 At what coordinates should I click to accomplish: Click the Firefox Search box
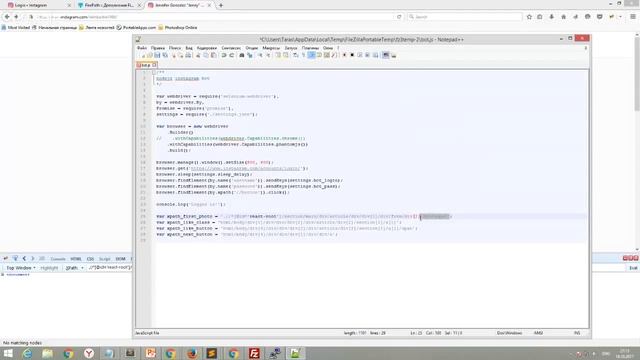(464, 17)
